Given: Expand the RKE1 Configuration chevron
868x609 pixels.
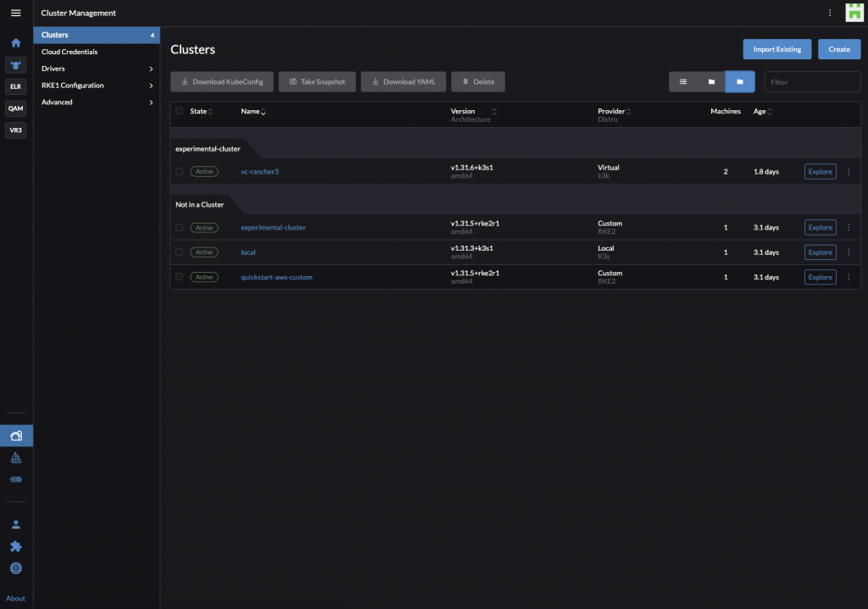Looking at the screenshot, I should pyautogui.click(x=151, y=86).
